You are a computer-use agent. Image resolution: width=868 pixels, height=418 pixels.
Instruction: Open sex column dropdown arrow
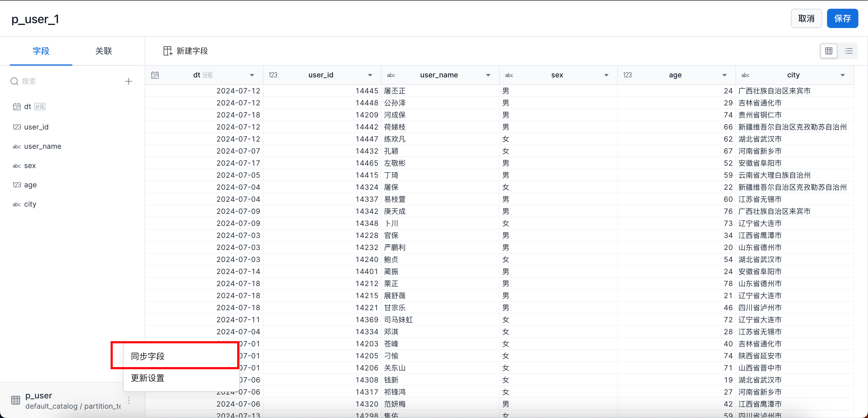pos(606,75)
